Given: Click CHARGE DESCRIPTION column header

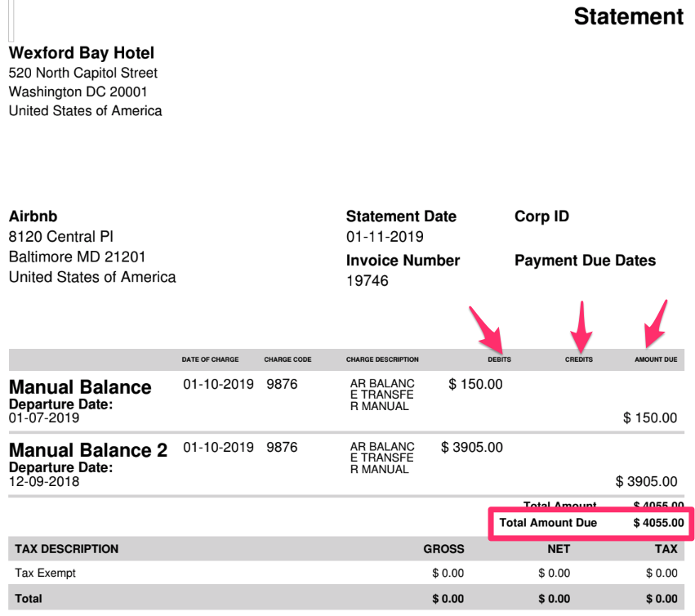Looking at the screenshot, I should point(382,359).
